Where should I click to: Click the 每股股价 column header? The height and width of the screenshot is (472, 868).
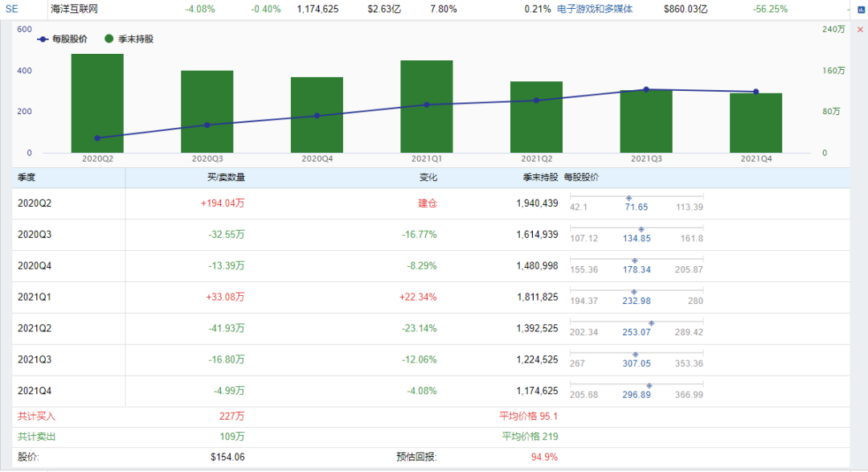tap(581, 177)
